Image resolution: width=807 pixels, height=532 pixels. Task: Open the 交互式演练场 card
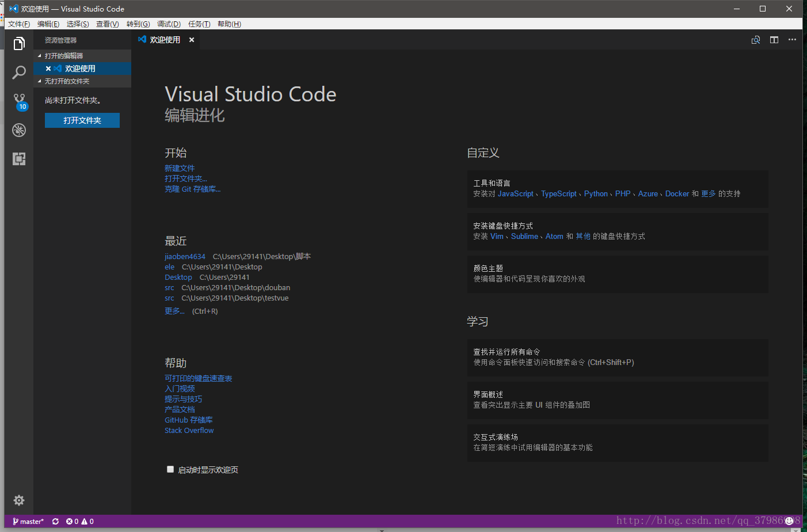[x=618, y=443]
